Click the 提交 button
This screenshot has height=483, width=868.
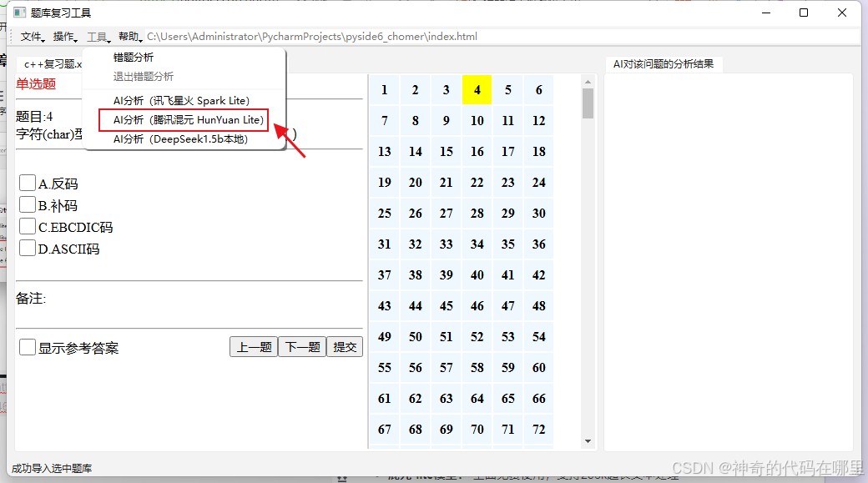click(x=345, y=347)
